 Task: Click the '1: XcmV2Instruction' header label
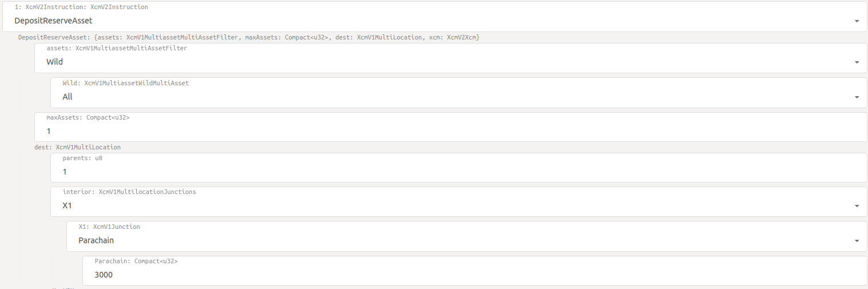tap(81, 7)
